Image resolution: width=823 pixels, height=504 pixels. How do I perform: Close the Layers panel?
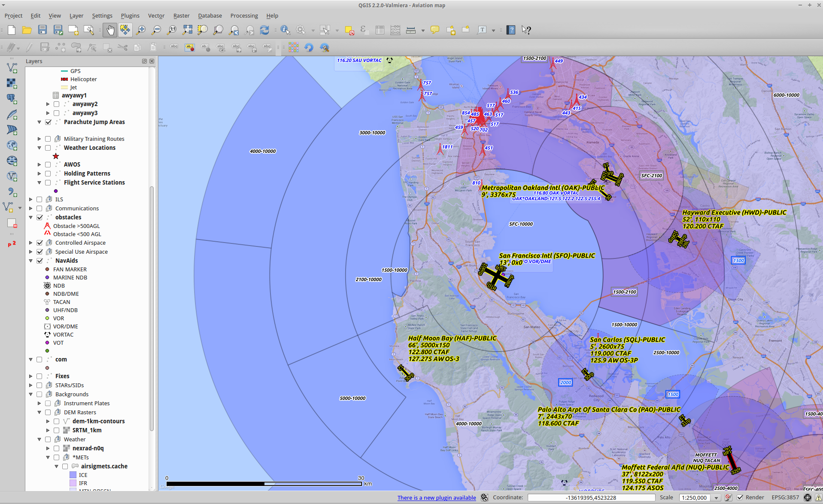pos(152,61)
